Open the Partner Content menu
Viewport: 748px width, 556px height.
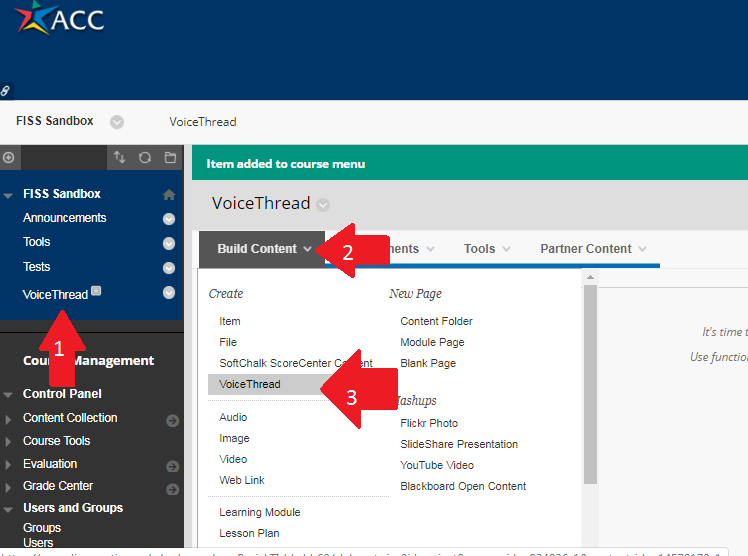(593, 249)
